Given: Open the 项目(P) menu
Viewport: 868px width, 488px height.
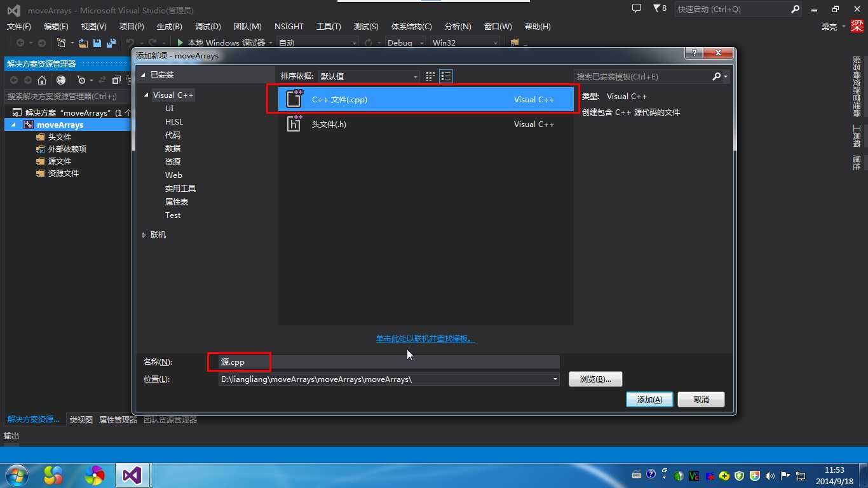Looking at the screenshot, I should [x=132, y=27].
